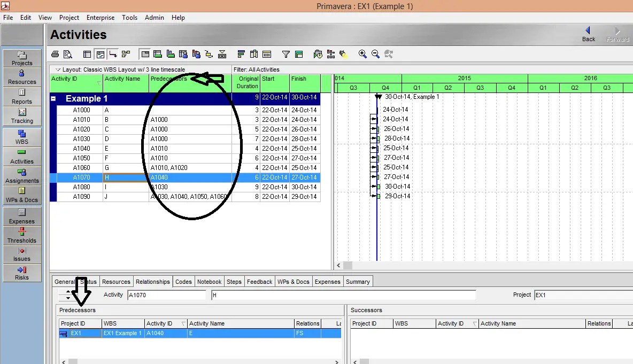Open the Project menu
The width and height of the screenshot is (633, 364).
click(x=69, y=18)
